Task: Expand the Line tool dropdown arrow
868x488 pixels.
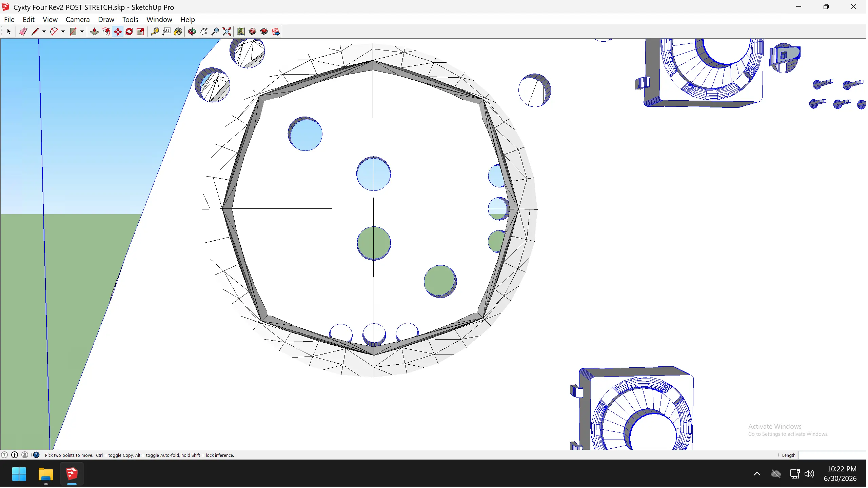Action: pos(44,32)
